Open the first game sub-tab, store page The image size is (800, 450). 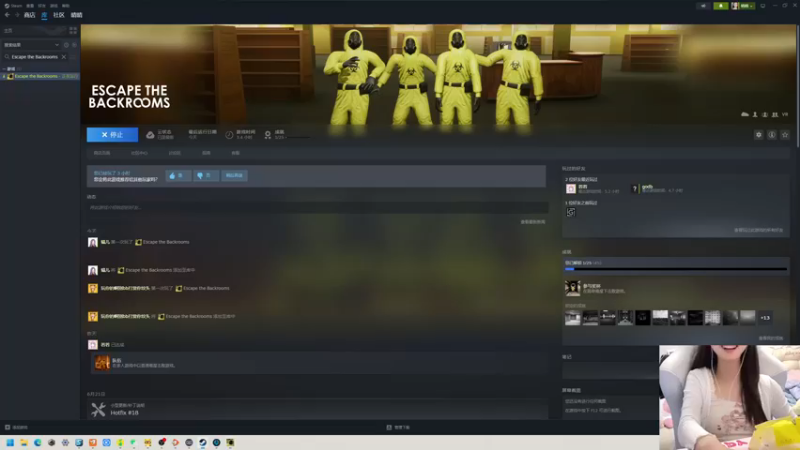coord(102,153)
